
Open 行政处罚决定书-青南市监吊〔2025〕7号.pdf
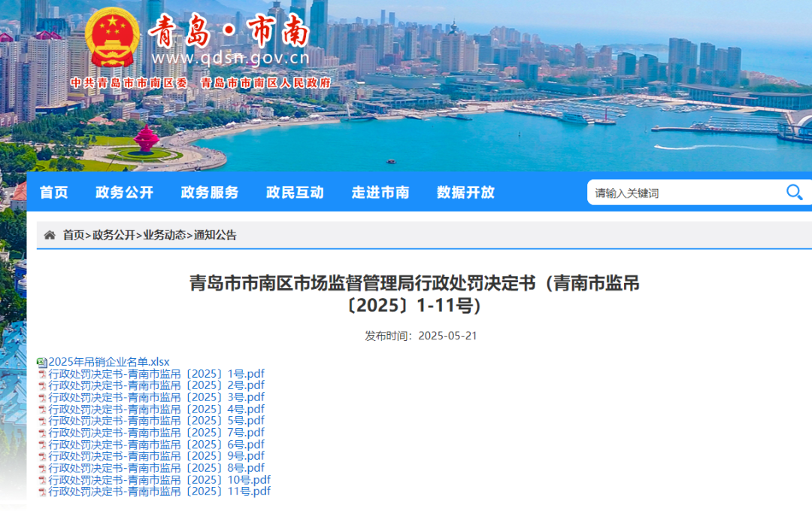(x=156, y=432)
